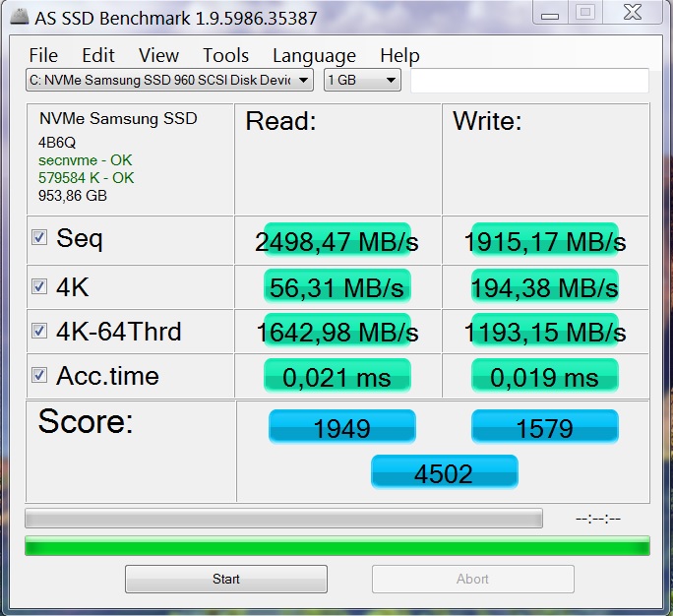Image resolution: width=673 pixels, height=616 pixels.
Task: Click the 953,86 GB capacity text
Action: pyautogui.click(x=72, y=196)
